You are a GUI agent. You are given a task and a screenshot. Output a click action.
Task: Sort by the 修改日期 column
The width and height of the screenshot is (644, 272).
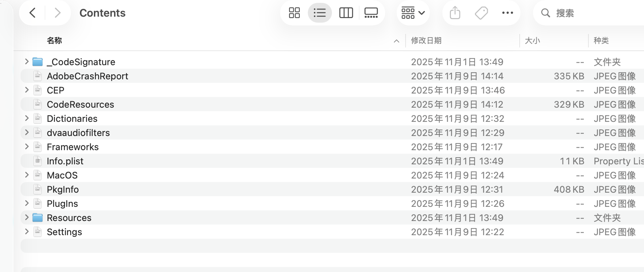(426, 41)
